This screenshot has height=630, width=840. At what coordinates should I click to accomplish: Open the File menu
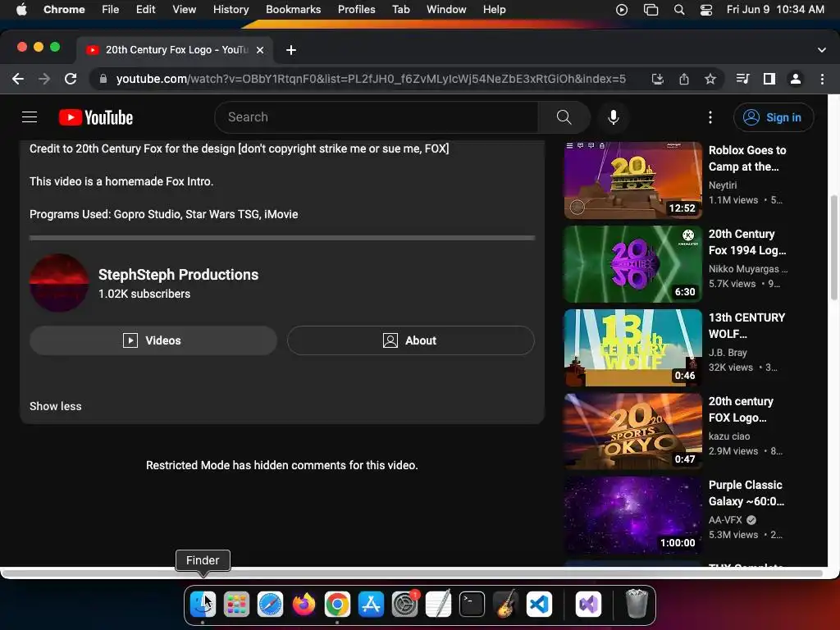click(x=111, y=10)
